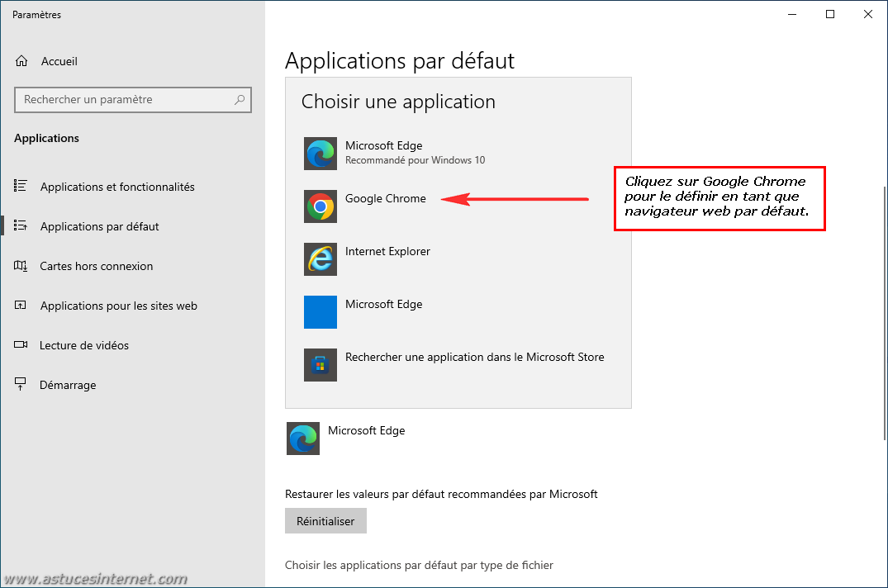The width and height of the screenshot is (888, 588).
Task: Close the Paramètres window
Action: [867, 14]
